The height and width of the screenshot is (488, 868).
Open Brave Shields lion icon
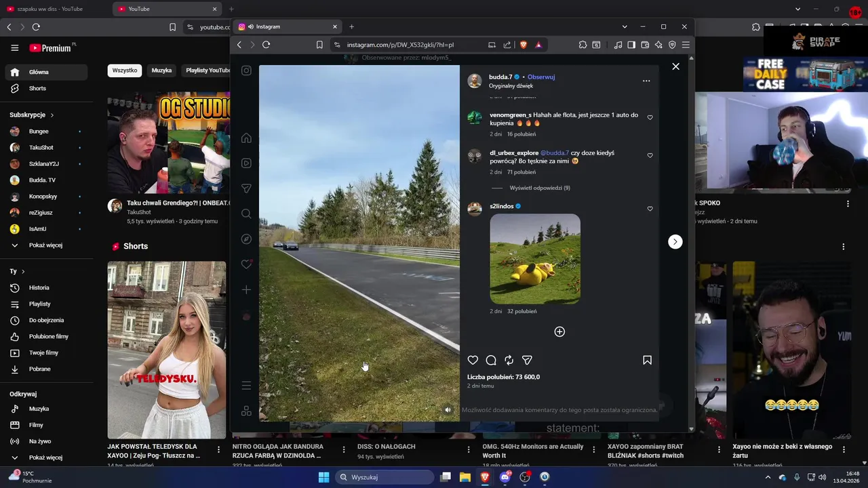(524, 45)
